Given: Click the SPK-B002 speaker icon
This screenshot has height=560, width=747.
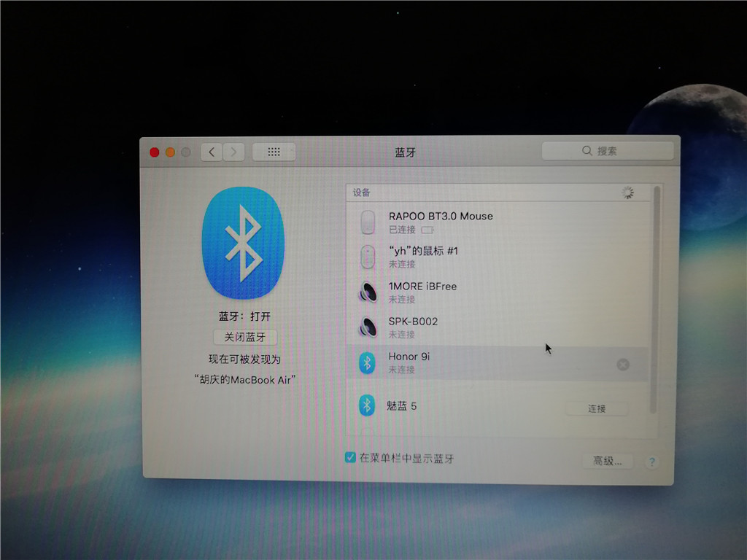Looking at the screenshot, I should (x=368, y=327).
